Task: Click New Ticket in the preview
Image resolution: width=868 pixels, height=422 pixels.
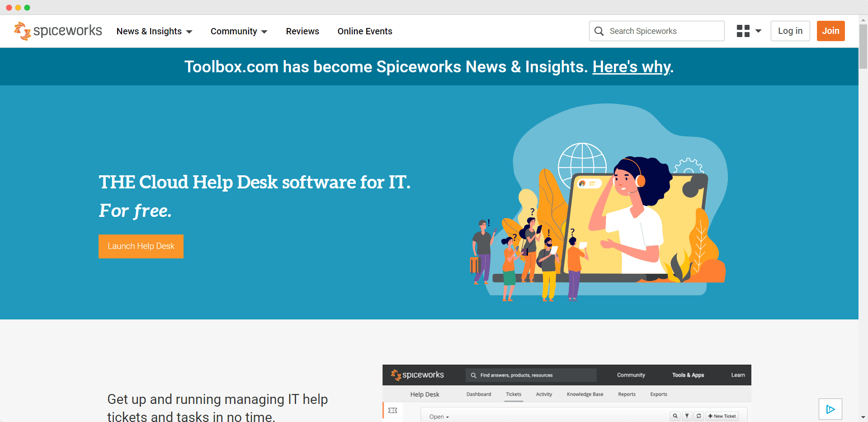Action: point(722,416)
